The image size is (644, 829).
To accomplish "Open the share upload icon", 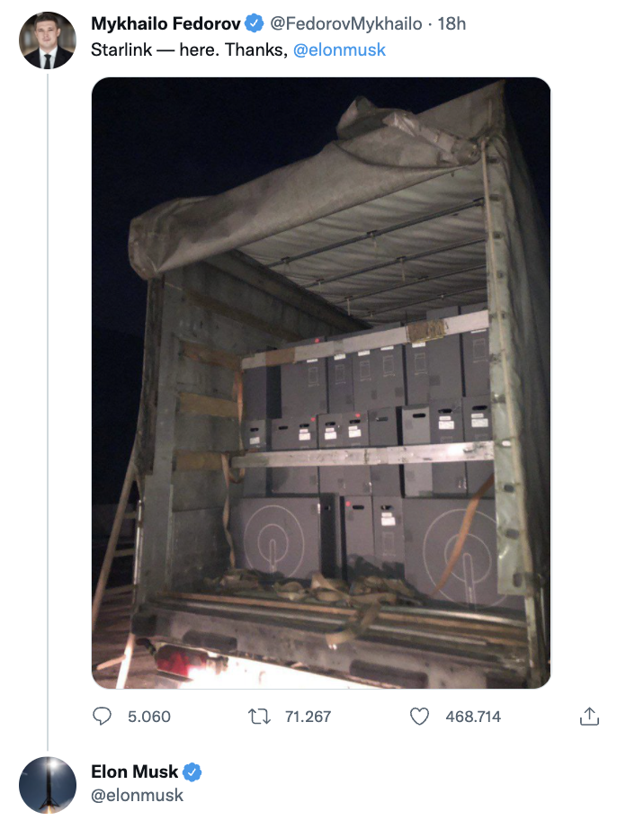I will pyautogui.click(x=589, y=717).
